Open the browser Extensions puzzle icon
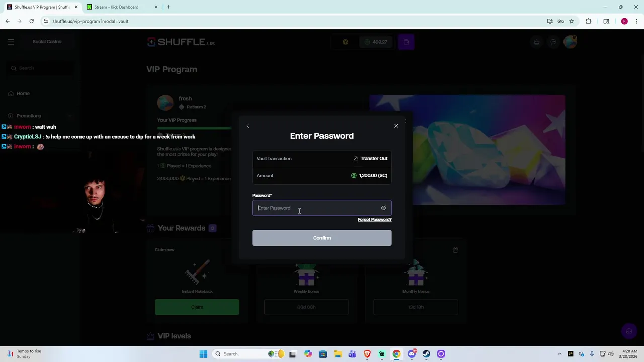The image size is (644, 362). pos(588,21)
